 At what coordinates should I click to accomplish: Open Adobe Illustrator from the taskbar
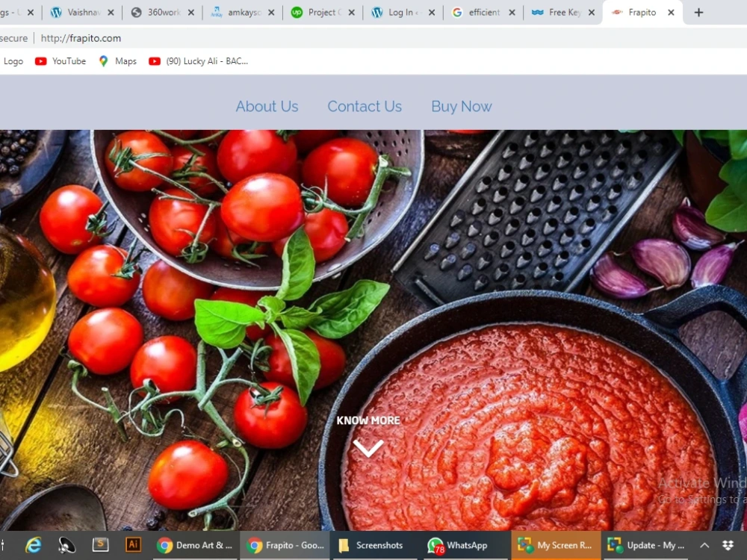point(133,545)
